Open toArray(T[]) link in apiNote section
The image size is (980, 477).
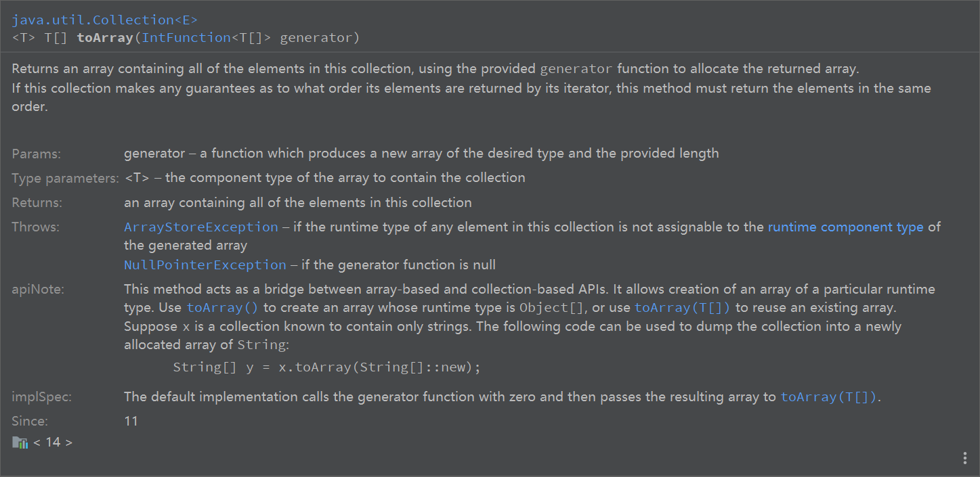(683, 308)
